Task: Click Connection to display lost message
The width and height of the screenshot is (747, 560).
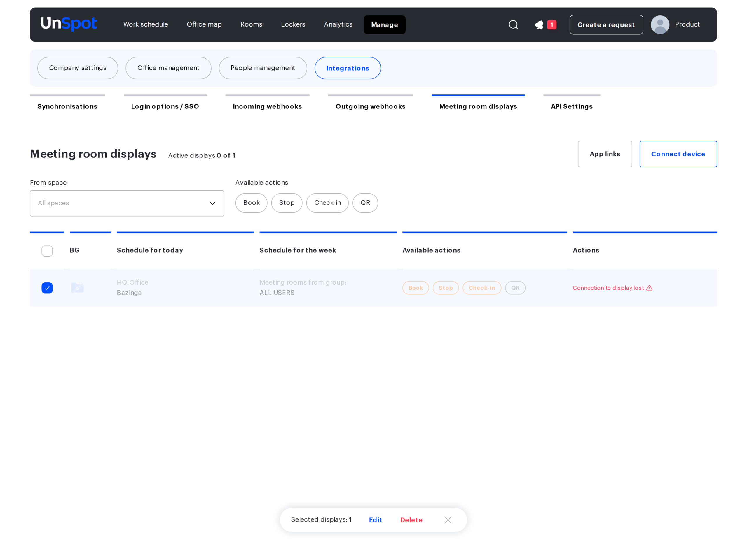Action: point(608,288)
